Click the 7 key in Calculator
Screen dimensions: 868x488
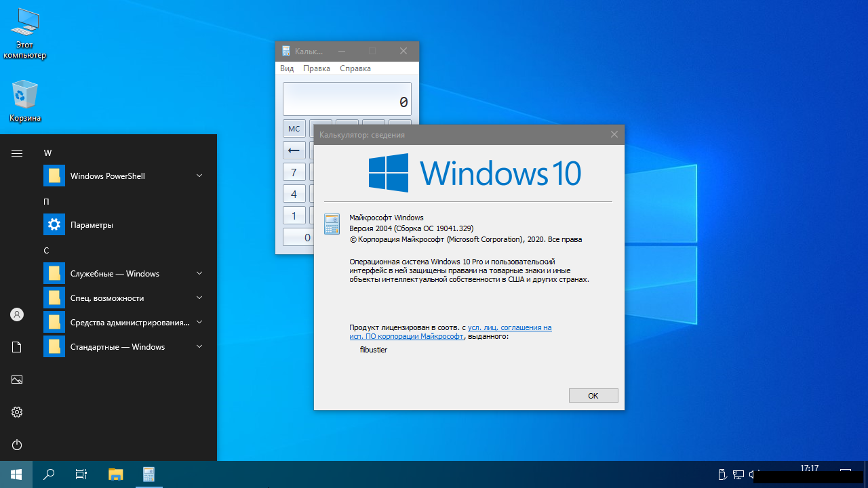(x=294, y=172)
